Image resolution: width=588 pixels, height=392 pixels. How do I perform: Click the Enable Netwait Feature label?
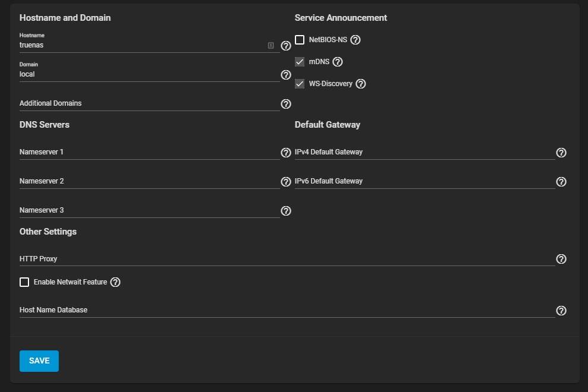pyautogui.click(x=70, y=282)
